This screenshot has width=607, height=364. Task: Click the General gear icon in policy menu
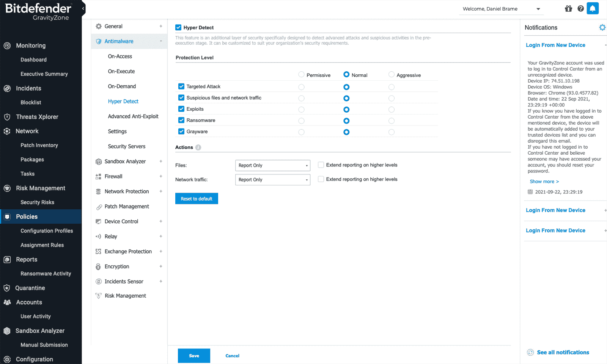click(x=99, y=26)
